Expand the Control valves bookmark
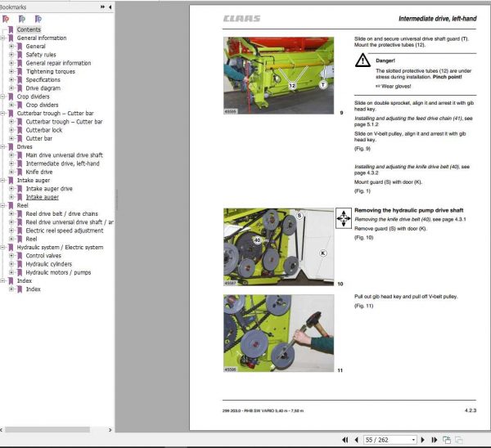This screenshot has height=448, width=491. pyautogui.click(x=11, y=256)
